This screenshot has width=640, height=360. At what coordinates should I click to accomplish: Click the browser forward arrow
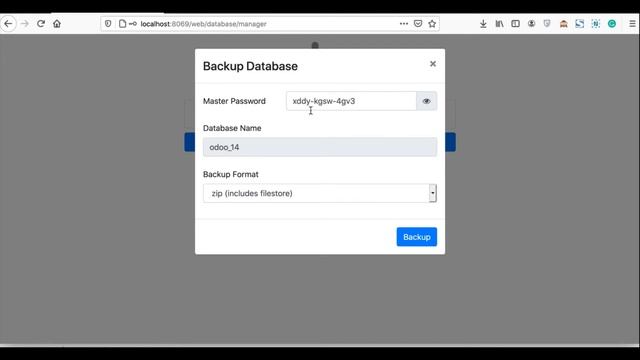pos(24,24)
